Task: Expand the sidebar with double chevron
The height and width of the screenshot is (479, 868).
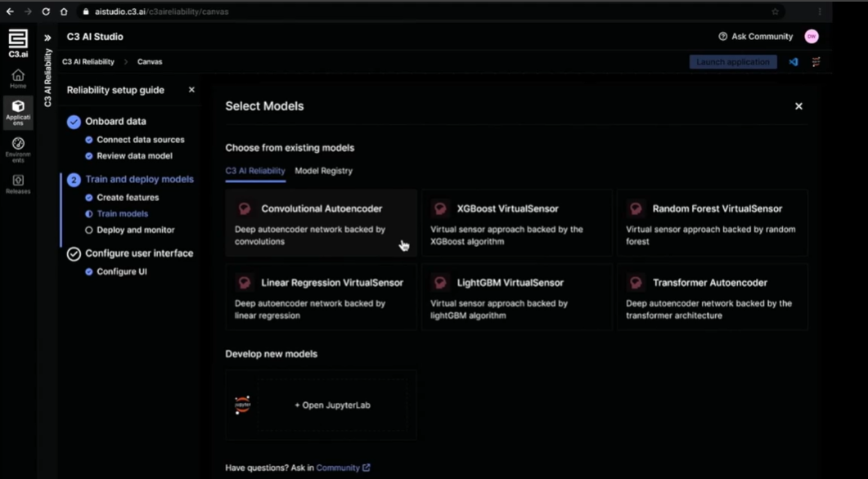Action: [x=47, y=38]
